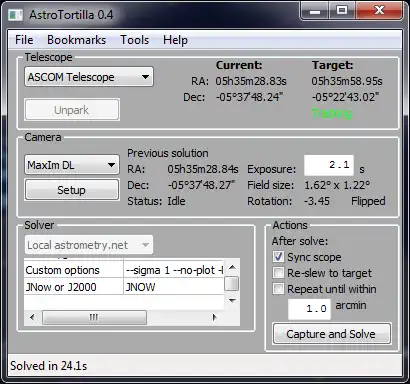Image resolution: width=410 pixels, height=384 pixels.
Task: Click the previous solution Dec -05°37'48.27"
Action: point(201,185)
